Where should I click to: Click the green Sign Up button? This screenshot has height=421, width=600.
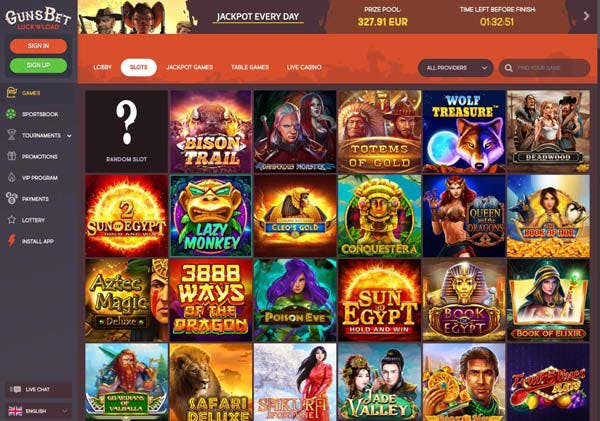38,65
